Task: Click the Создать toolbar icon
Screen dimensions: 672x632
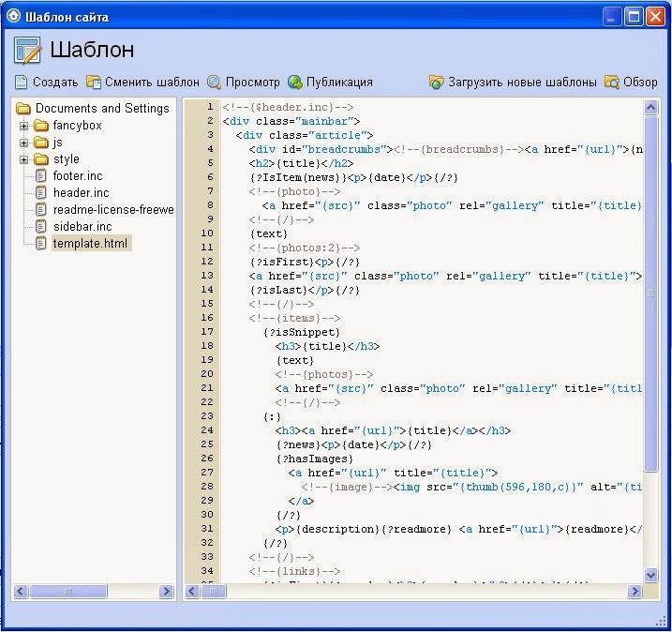Action: click(22, 83)
